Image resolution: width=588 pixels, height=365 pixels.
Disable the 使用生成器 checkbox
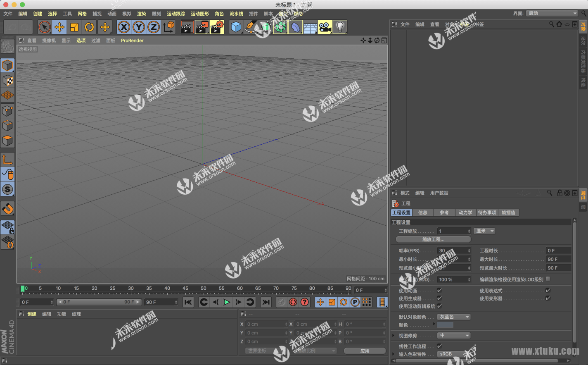coord(439,298)
